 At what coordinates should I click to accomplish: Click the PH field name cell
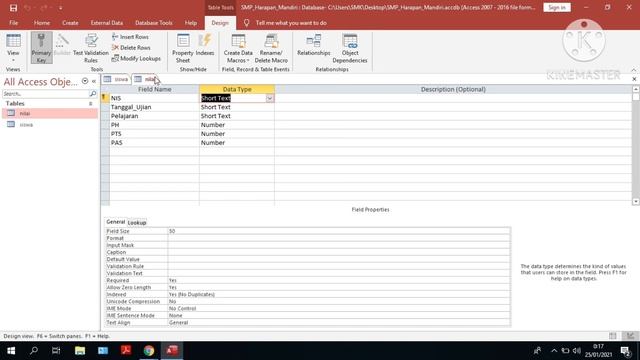click(154, 125)
